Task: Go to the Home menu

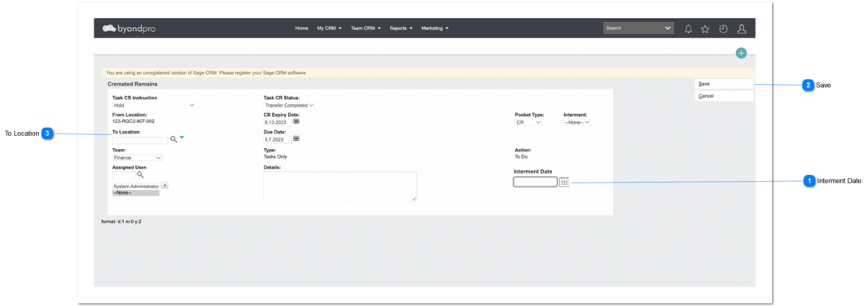Action: click(x=302, y=29)
